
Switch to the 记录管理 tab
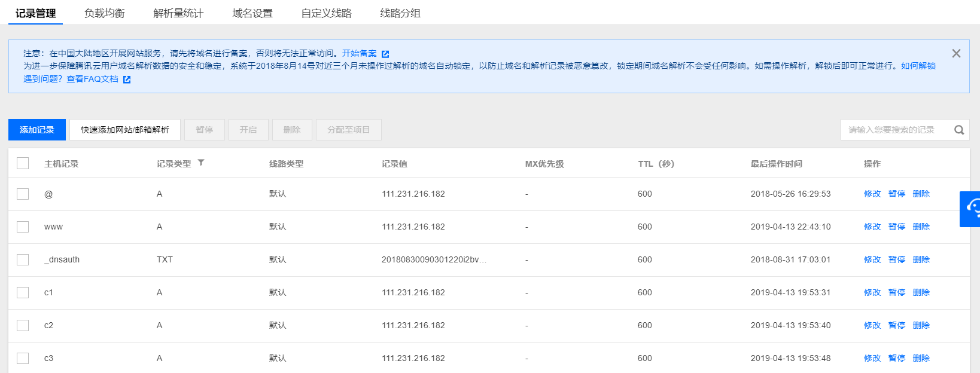36,13
